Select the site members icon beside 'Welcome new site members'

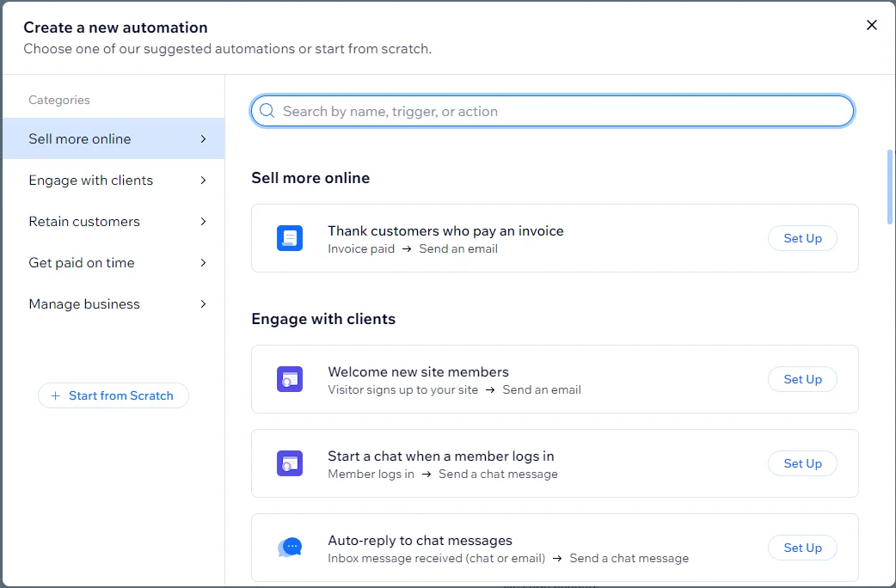[290, 379]
